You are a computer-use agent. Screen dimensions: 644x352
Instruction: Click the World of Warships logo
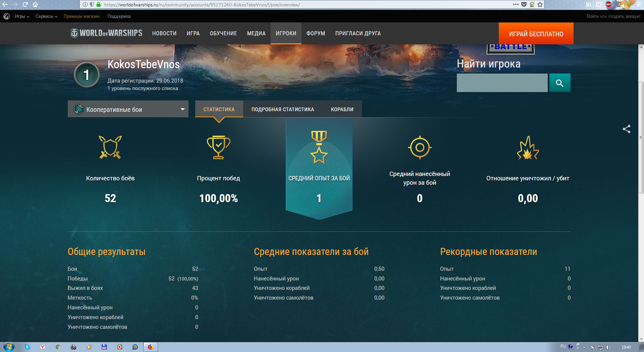pyautogui.click(x=106, y=33)
